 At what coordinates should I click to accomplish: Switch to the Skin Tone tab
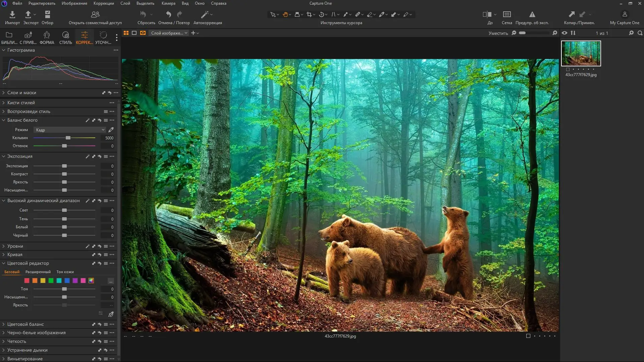coord(65,272)
